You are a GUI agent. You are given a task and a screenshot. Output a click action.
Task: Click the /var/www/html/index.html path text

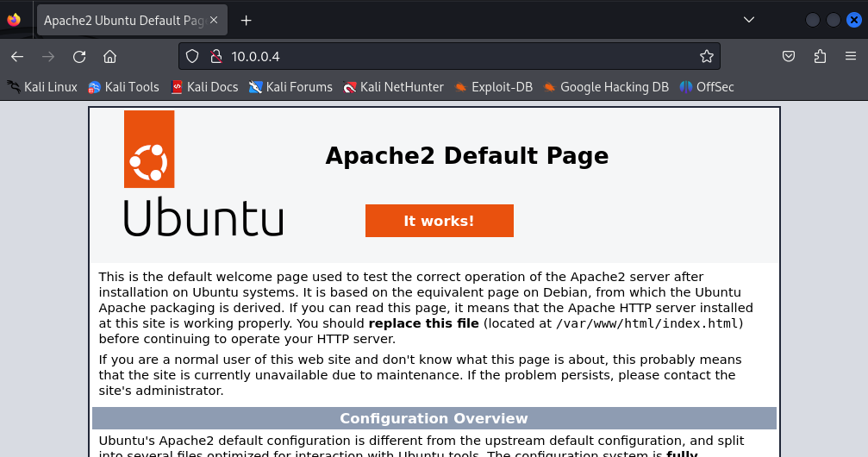click(647, 323)
